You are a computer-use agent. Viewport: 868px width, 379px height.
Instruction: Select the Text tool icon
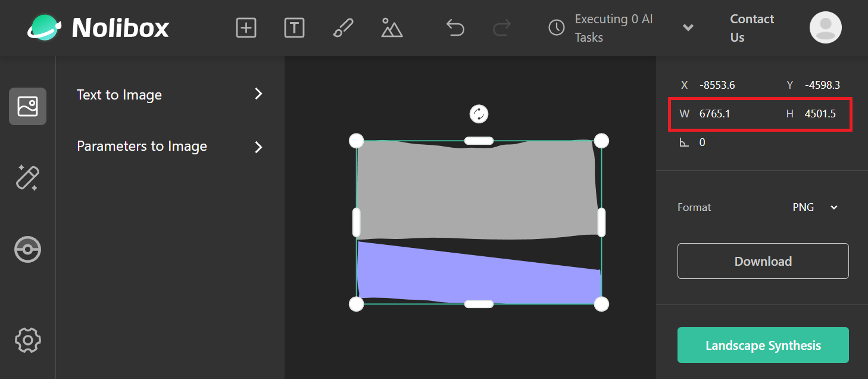[x=294, y=28]
